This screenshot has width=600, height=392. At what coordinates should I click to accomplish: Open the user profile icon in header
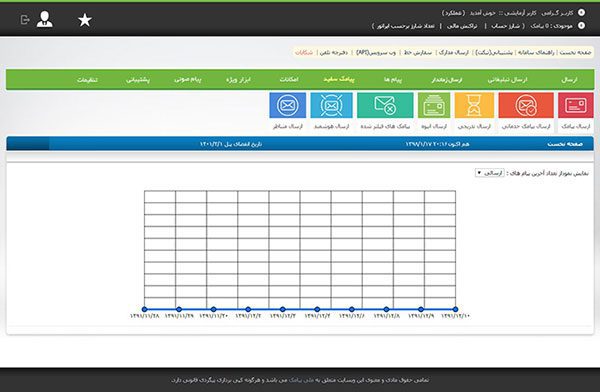45,19
